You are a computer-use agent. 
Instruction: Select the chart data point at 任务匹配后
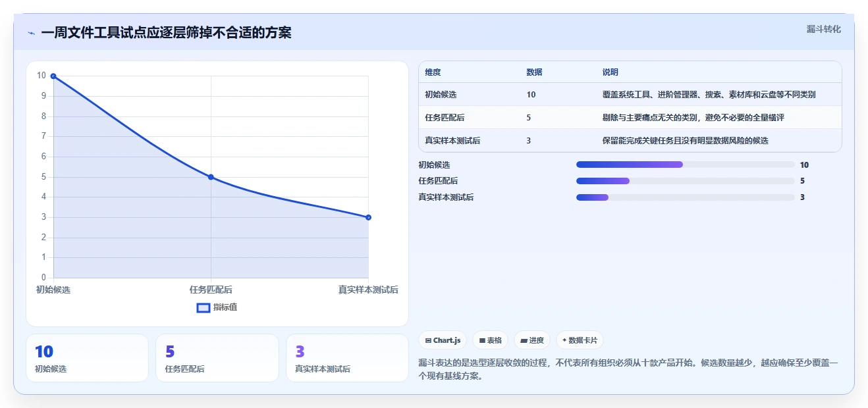click(211, 177)
